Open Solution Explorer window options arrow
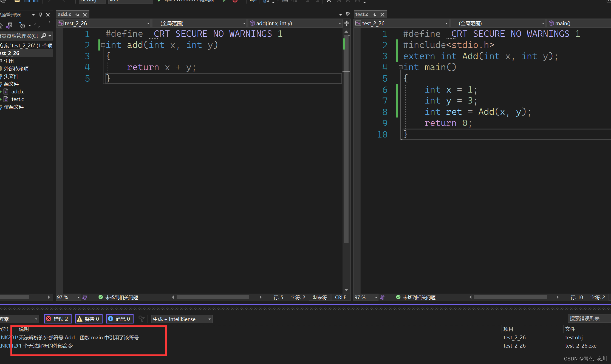Screen dimensions: 611x364 [33, 15]
